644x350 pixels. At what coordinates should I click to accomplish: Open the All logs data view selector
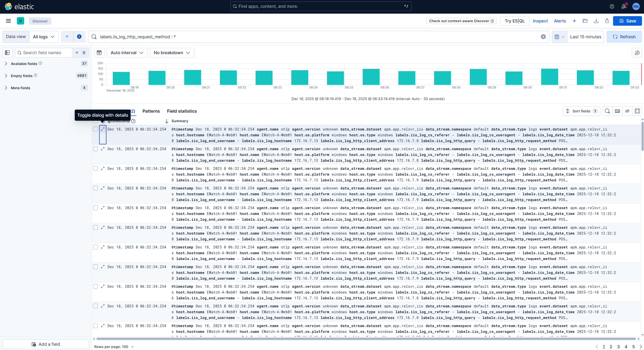tap(43, 37)
